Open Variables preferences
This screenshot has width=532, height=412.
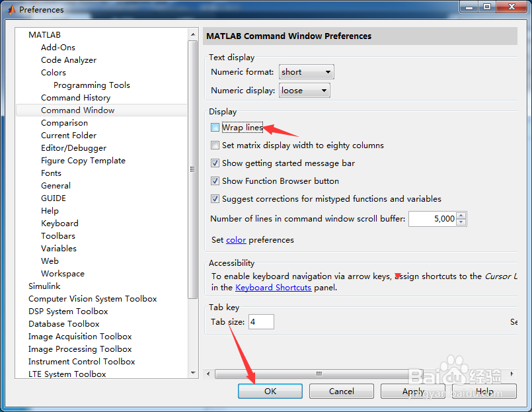(59, 249)
